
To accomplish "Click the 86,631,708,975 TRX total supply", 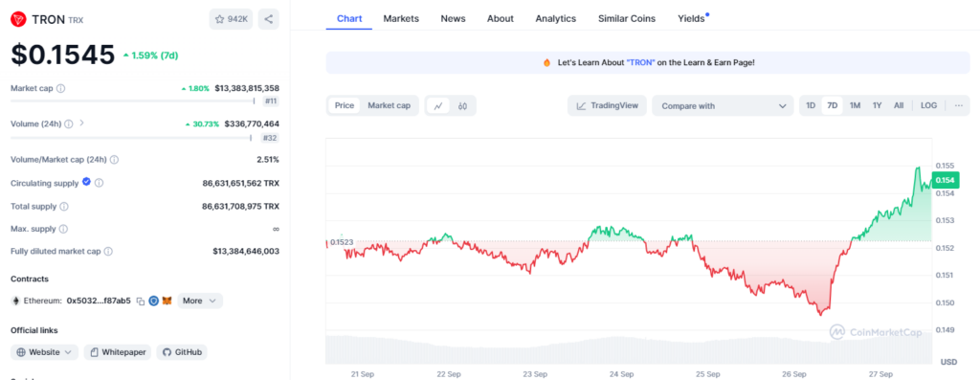I will point(240,206).
